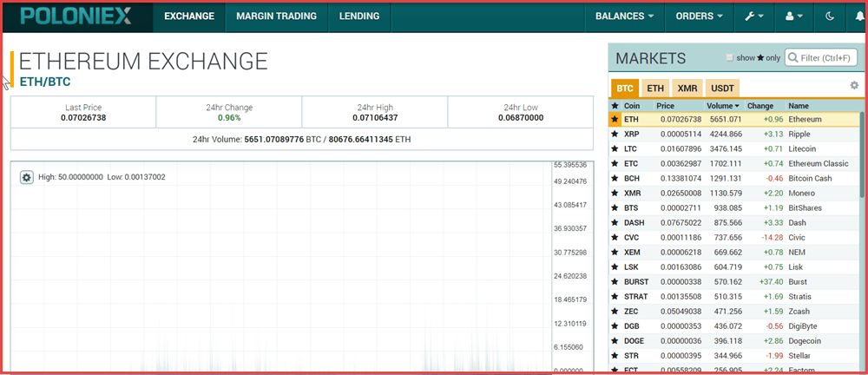Toggle favorite star for STRAT
The image size is (868, 375).
pos(614,296)
